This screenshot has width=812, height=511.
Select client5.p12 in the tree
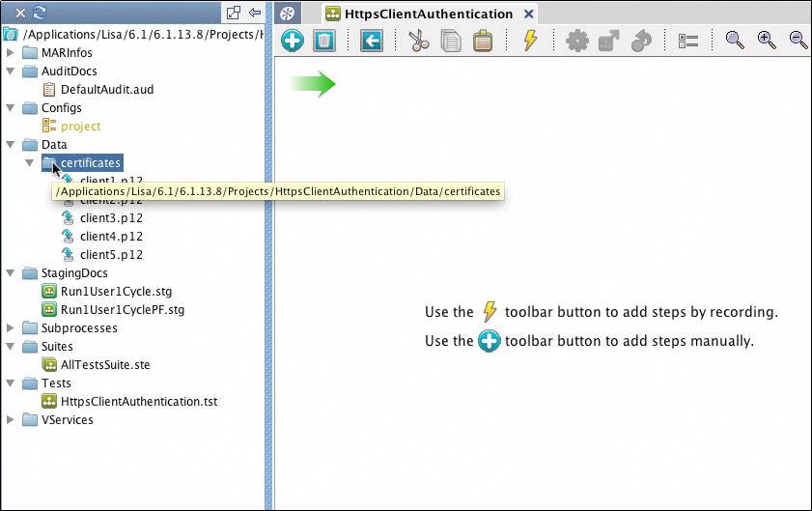tap(111, 254)
